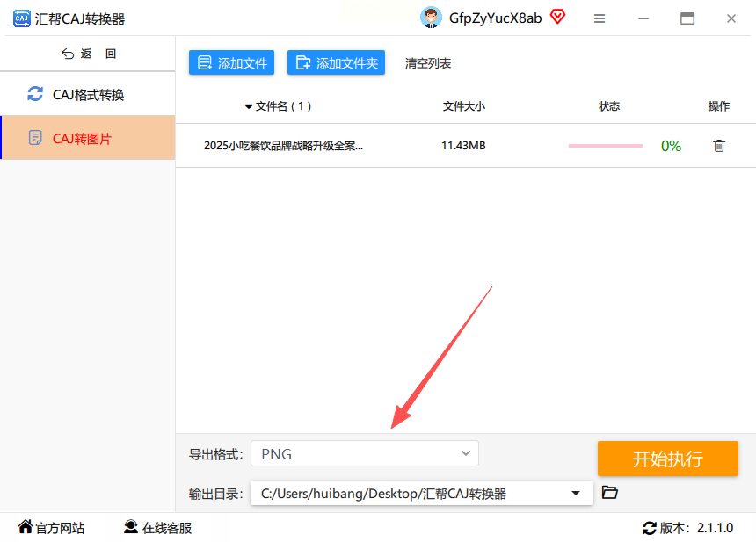Sort list by 文件名 column arrow
This screenshot has height=542, width=756.
[249, 106]
